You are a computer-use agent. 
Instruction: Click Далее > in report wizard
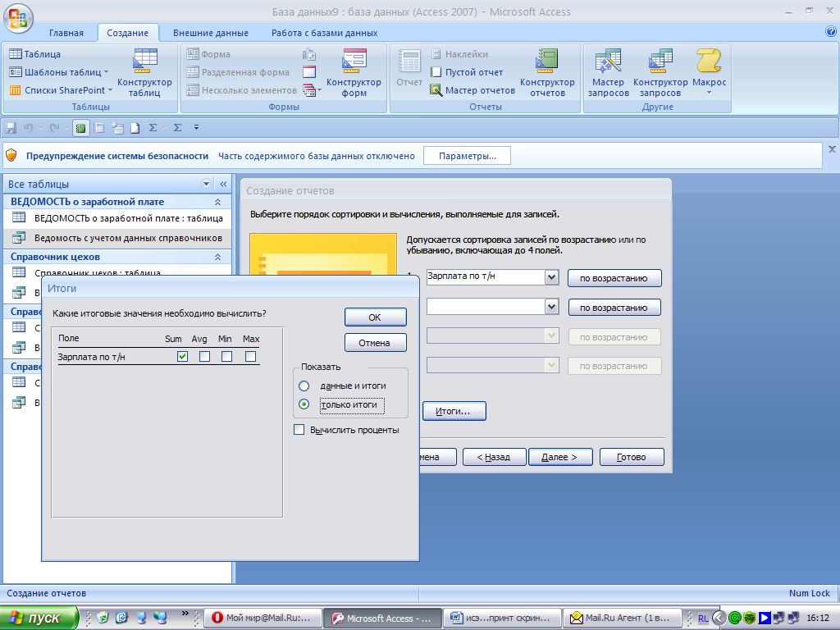[x=560, y=457]
